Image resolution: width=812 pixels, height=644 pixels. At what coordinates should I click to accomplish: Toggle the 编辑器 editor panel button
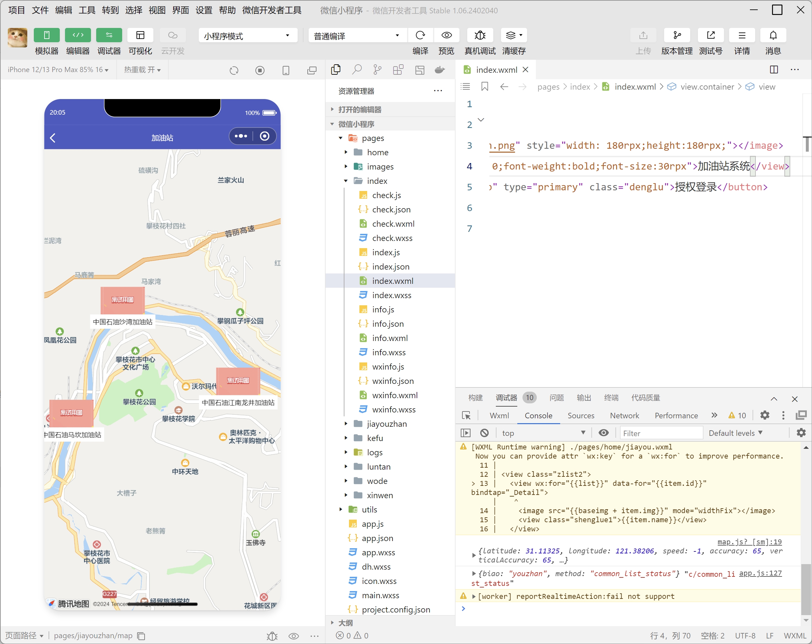point(78,35)
